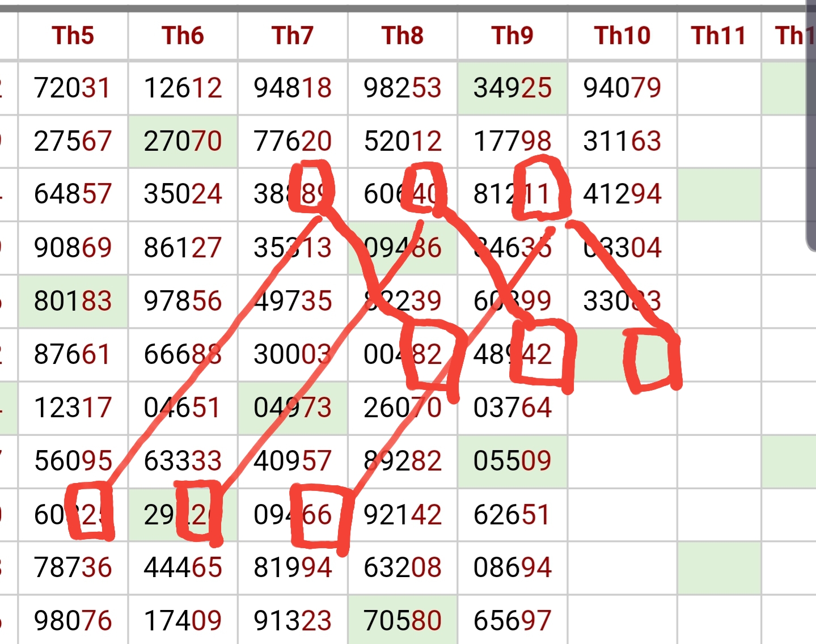This screenshot has width=816, height=644.
Task: Click the highlighted cell 80183
Action: (x=73, y=301)
